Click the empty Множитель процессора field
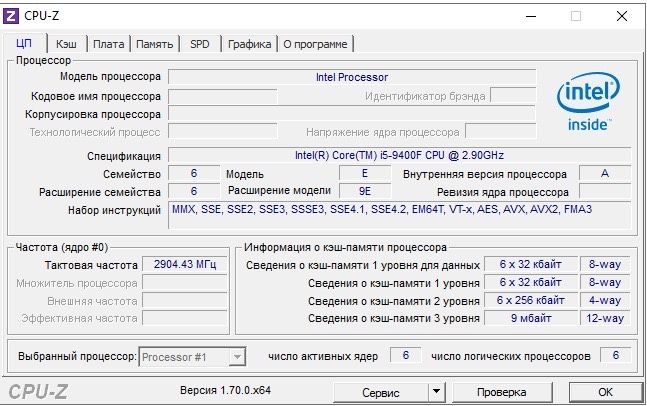Screen dimensions: 647x406 point(185,283)
